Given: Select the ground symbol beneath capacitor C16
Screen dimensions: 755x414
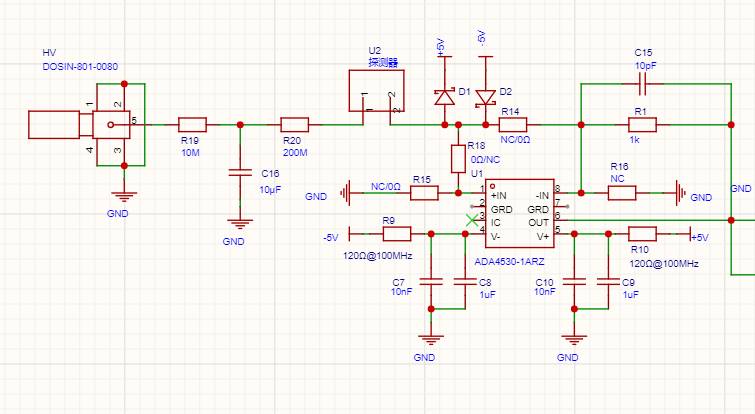Looking at the screenshot, I should (240, 224).
